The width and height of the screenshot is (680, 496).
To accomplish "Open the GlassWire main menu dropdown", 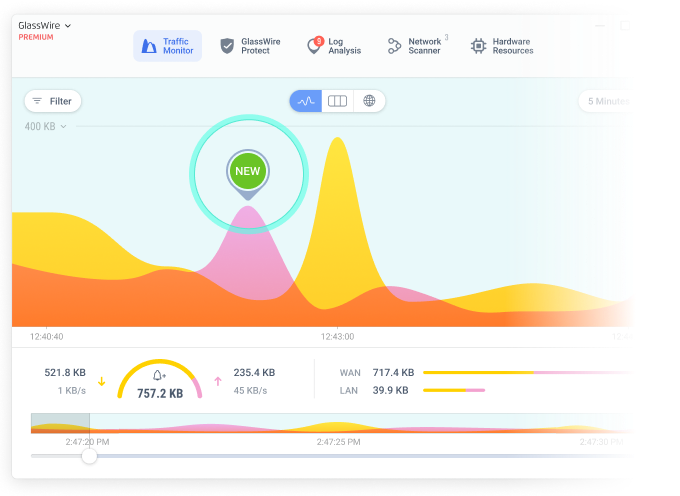I will pyautogui.click(x=44, y=26).
